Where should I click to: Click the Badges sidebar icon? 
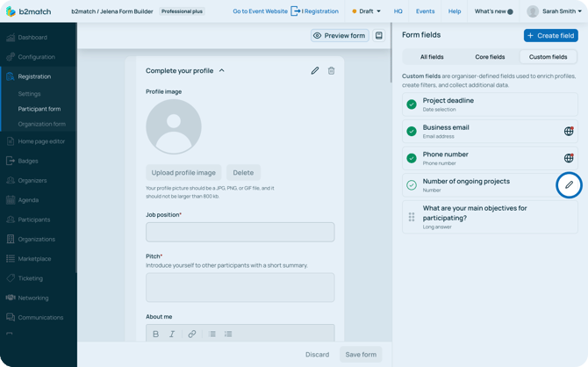point(11,161)
